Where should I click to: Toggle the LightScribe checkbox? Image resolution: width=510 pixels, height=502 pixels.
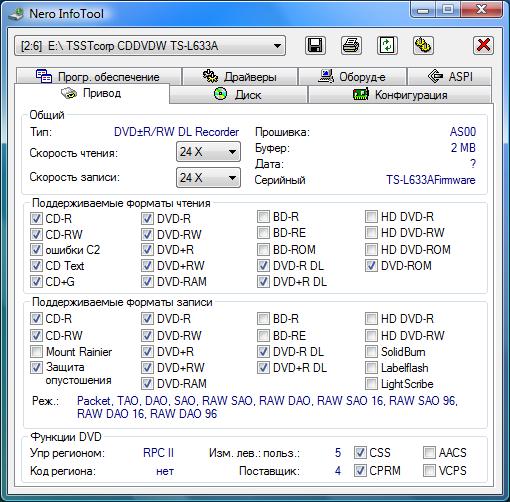click(371, 384)
